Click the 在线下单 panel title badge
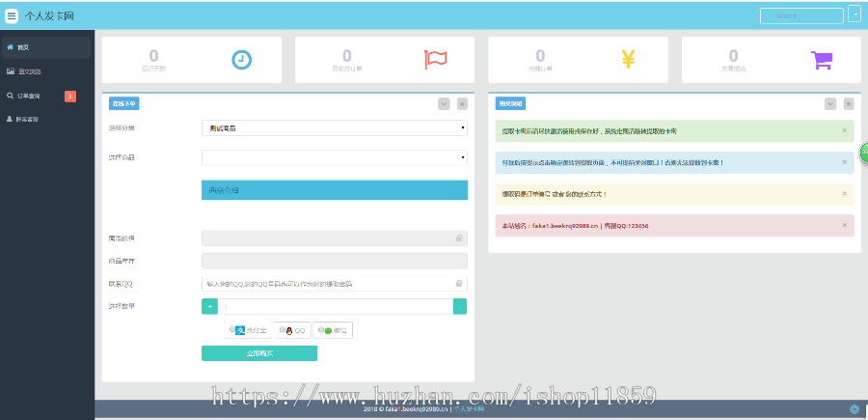Image resolution: width=868 pixels, height=420 pixels. tap(124, 103)
